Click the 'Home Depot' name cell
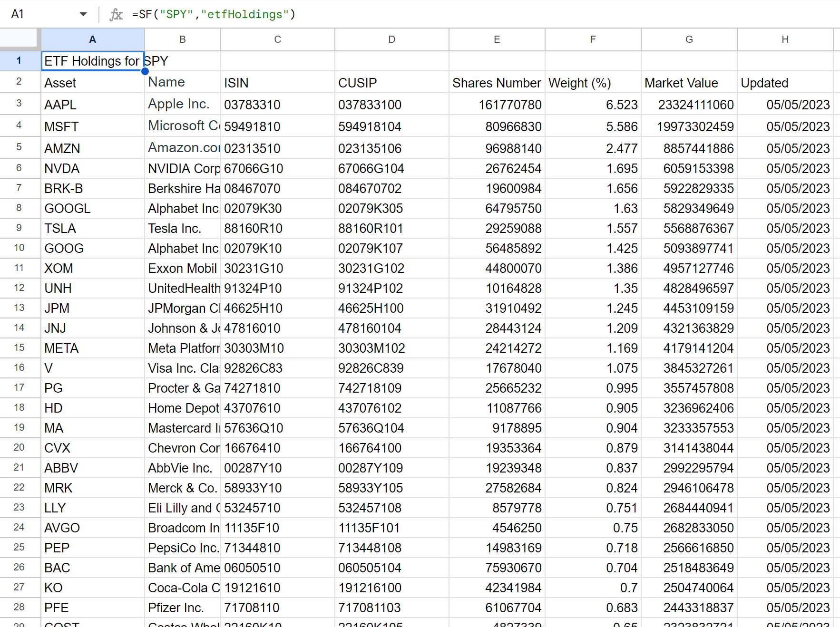 point(183,408)
